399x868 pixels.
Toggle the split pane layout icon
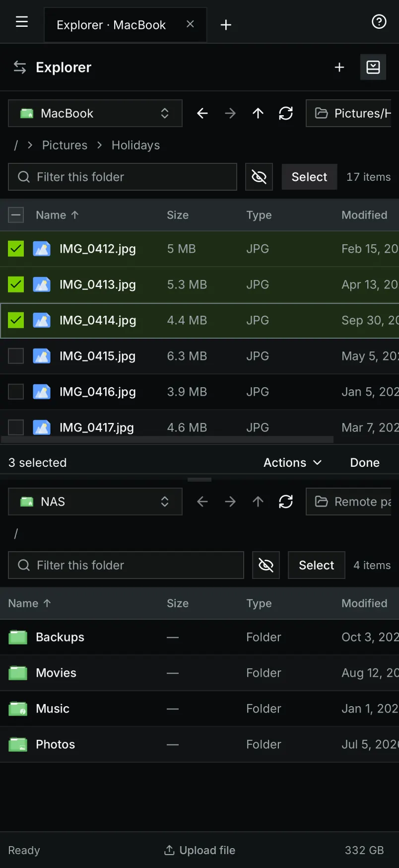tap(373, 67)
